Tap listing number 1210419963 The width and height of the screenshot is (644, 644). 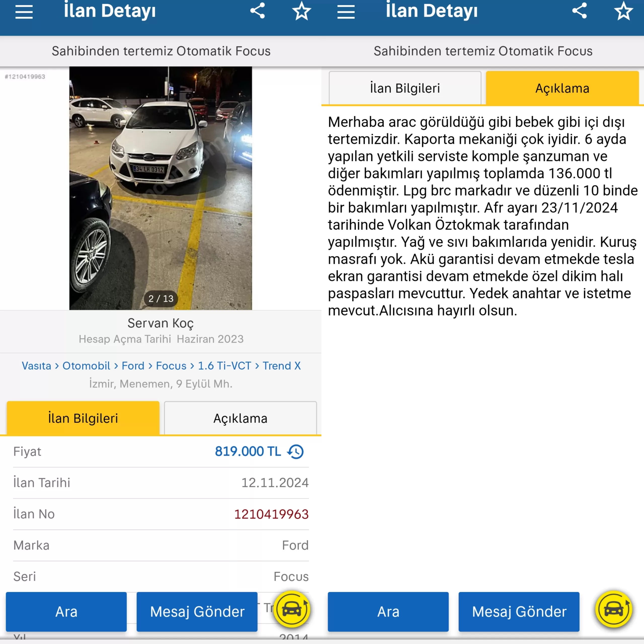point(271,514)
